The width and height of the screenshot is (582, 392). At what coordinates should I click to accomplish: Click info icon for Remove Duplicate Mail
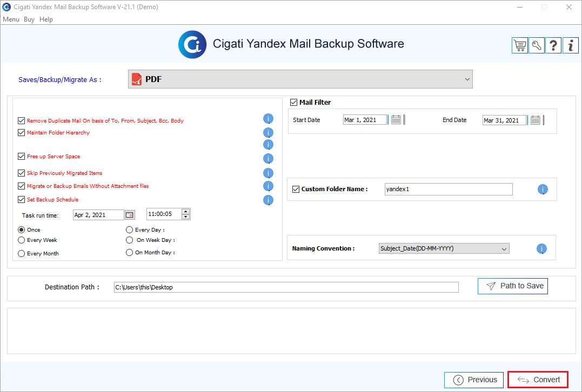click(269, 119)
